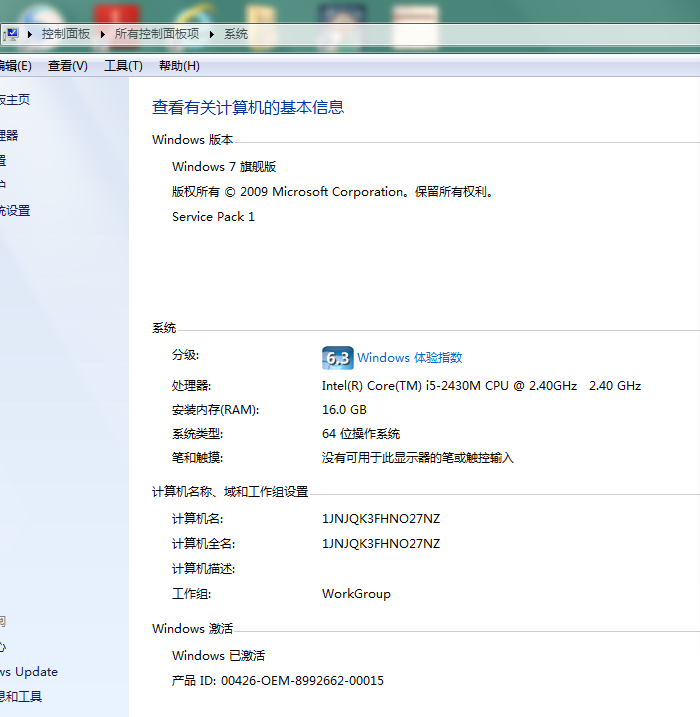Click the 工作组: label
The image size is (700, 717).
tap(192, 594)
